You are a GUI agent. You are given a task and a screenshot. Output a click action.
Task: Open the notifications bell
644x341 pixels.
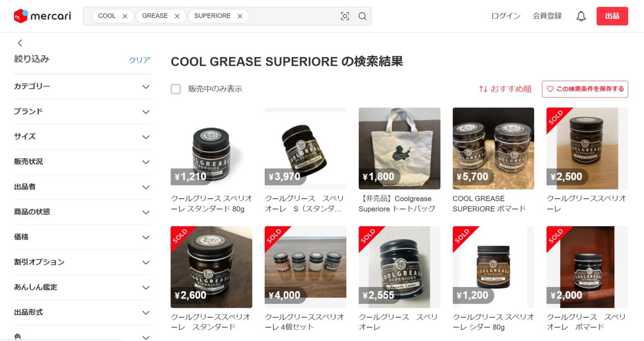[581, 16]
